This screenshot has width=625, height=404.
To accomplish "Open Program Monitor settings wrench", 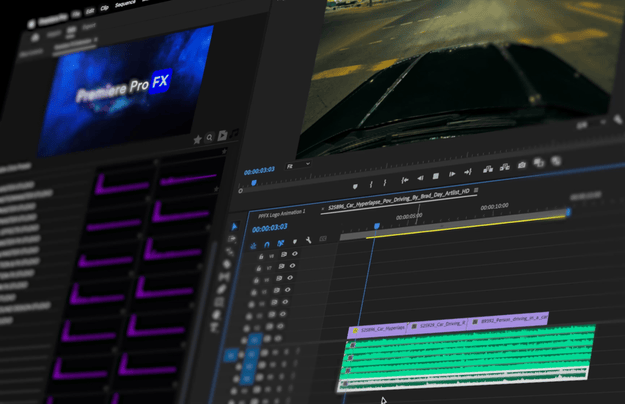I will click(x=618, y=119).
